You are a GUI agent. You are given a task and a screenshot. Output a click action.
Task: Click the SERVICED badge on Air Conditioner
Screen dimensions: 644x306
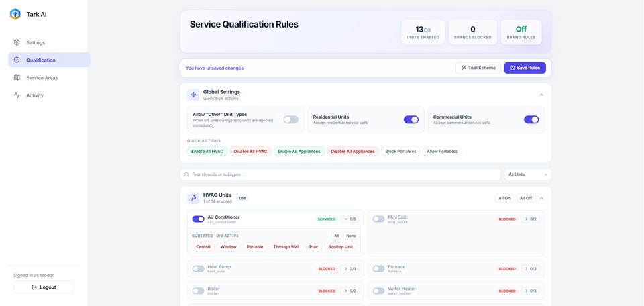[x=327, y=219]
